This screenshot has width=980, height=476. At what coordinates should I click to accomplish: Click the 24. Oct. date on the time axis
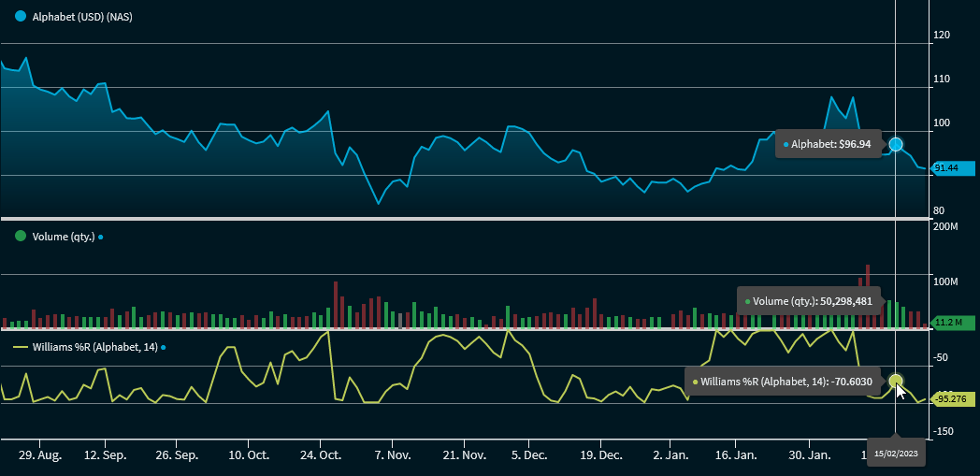(319, 455)
